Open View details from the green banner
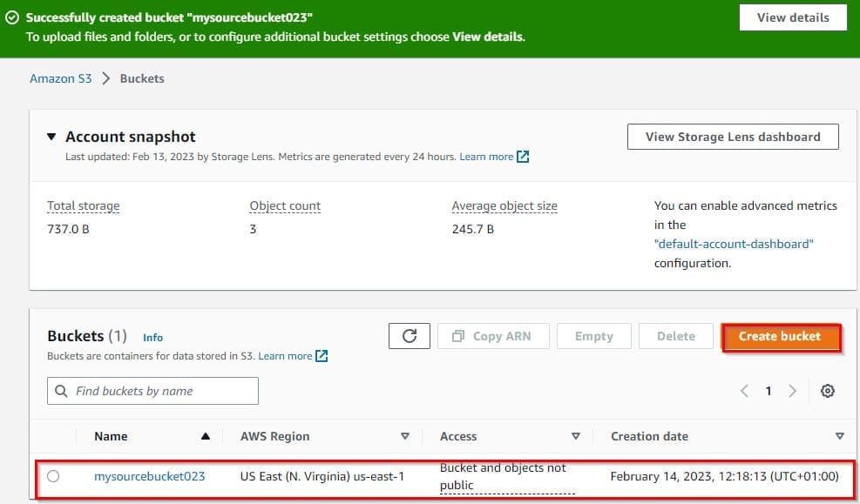This screenshot has height=504, width=860. click(x=792, y=17)
